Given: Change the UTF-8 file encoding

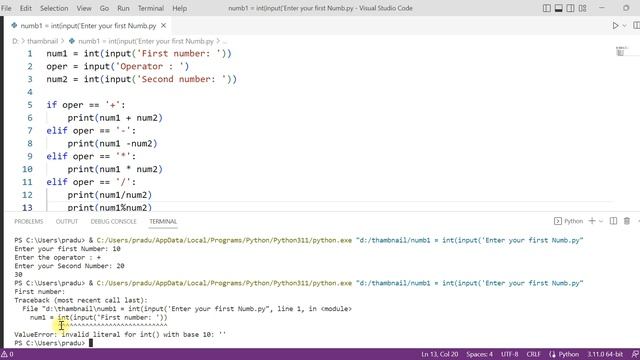Looking at the screenshot, I should pyautogui.click(x=509, y=354).
